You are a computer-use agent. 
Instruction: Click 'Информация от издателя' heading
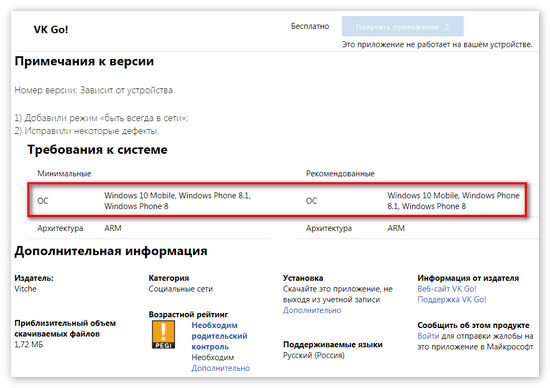point(468,278)
